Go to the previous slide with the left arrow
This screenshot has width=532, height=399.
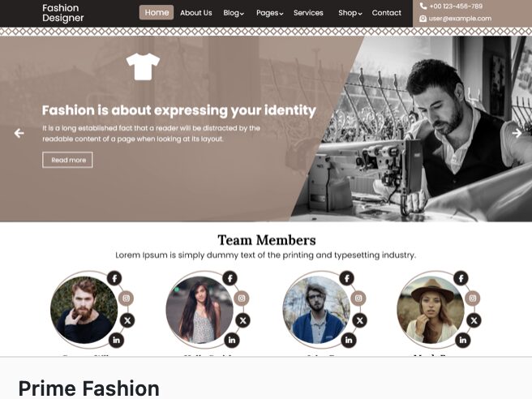click(x=19, y=133)
